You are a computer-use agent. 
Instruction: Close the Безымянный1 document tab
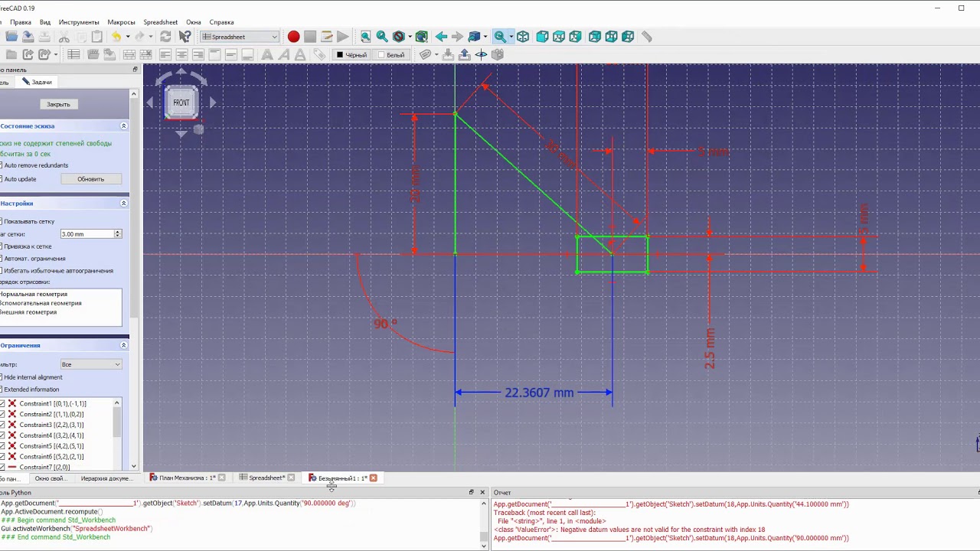coord(374,478)
